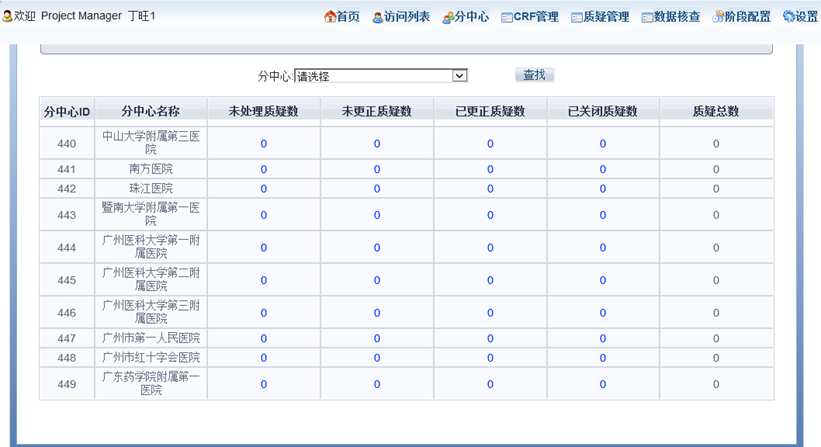Open 数据核查 menu
The width and height of the screenshot is (821, 447).
tap(677, 17)
